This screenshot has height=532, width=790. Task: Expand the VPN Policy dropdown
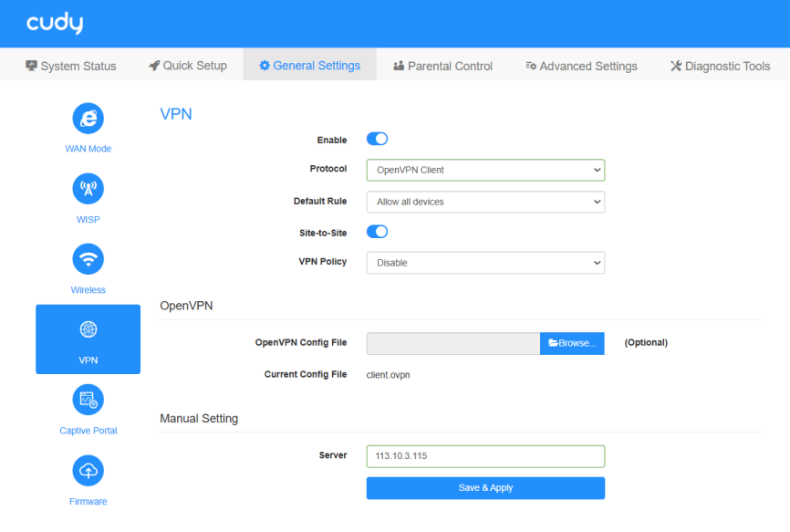[x=484, y=263]
